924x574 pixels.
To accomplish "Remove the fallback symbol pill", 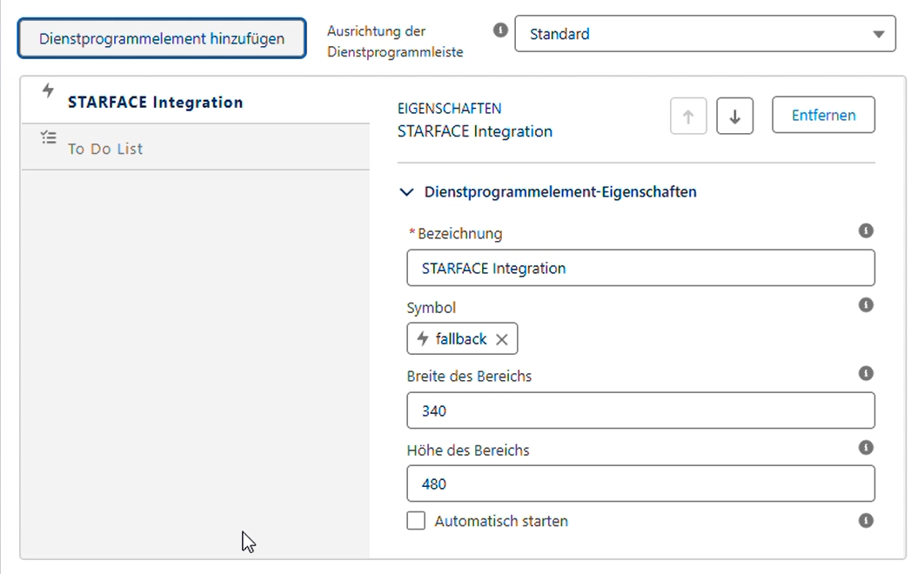I will [501, 340].
